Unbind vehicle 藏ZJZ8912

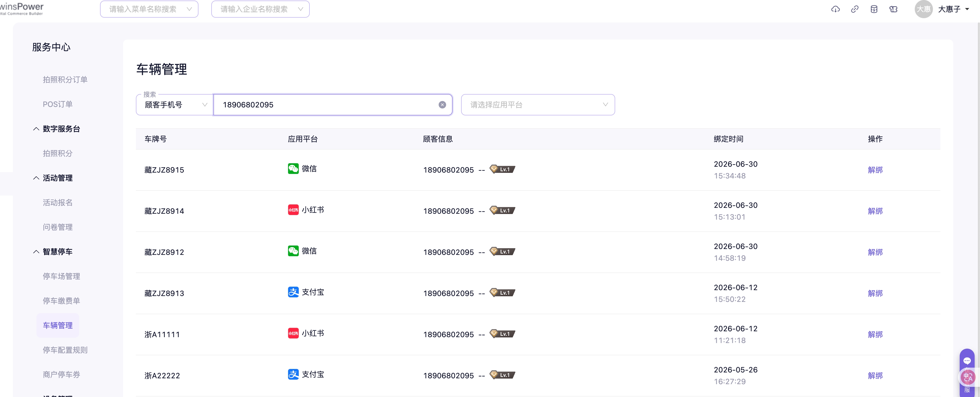875,252
